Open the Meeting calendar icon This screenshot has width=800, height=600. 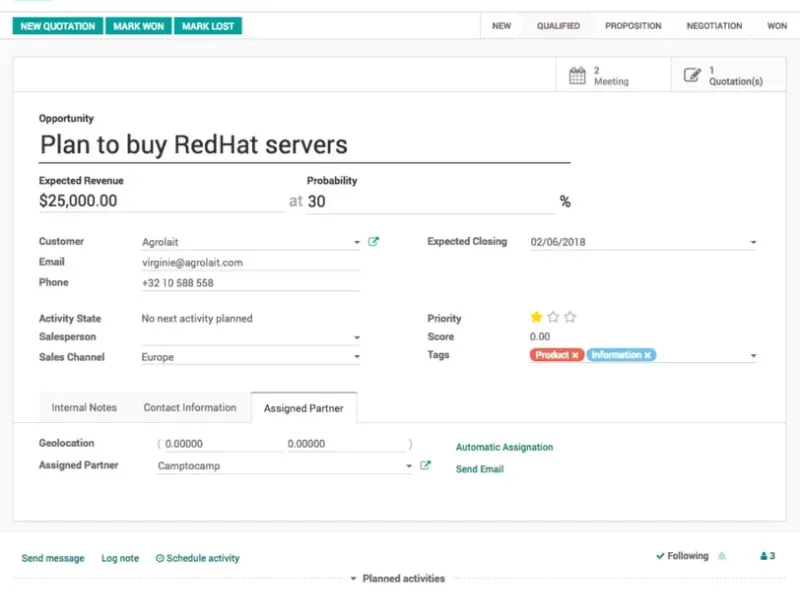click(577, 75)
